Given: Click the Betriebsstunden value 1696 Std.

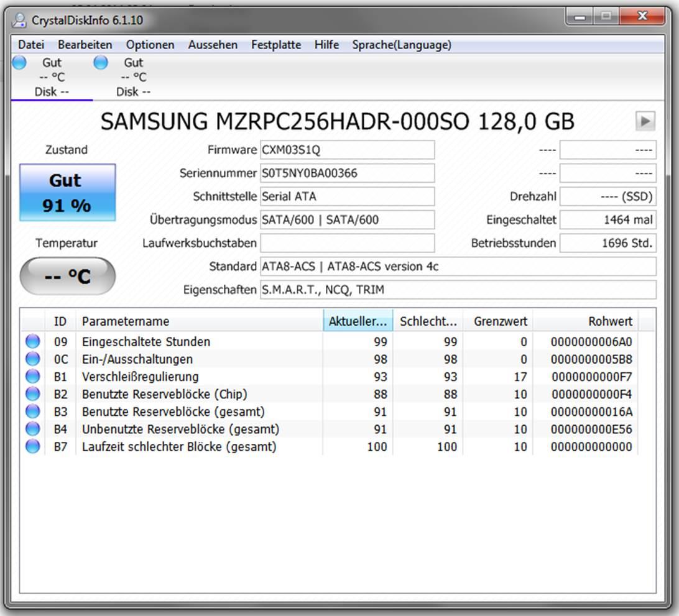Looking at the screenshot, I should [x=608, y=243].
